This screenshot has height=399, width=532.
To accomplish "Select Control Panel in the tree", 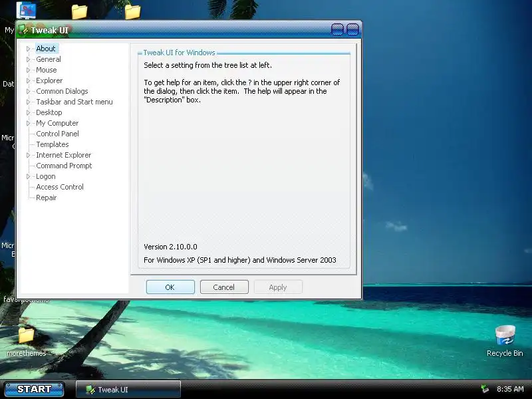I will point(57,134).
